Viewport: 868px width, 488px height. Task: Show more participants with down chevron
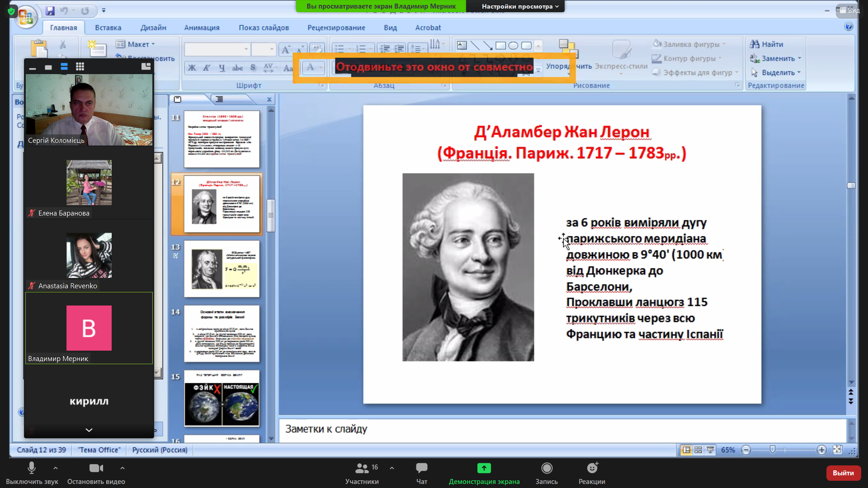coord(89,430)
